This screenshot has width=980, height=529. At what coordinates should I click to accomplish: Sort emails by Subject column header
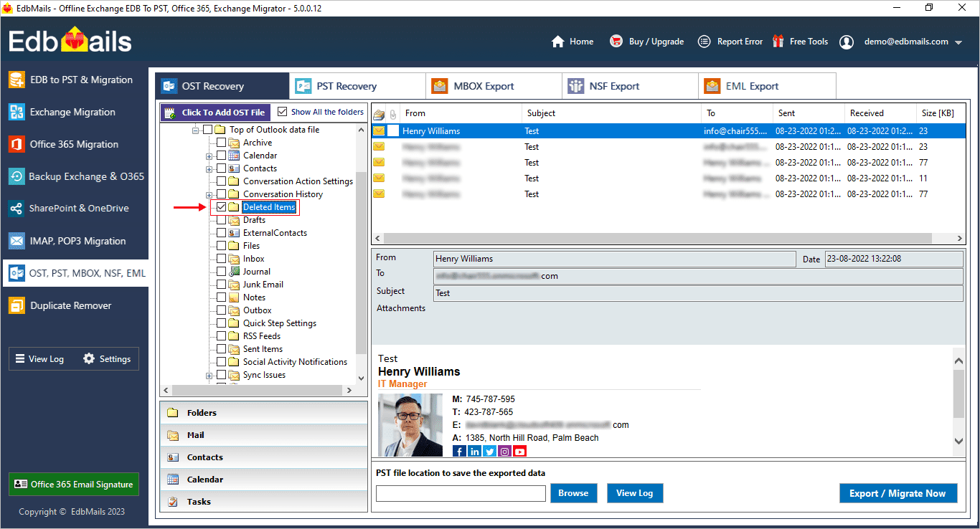[611, 113]
